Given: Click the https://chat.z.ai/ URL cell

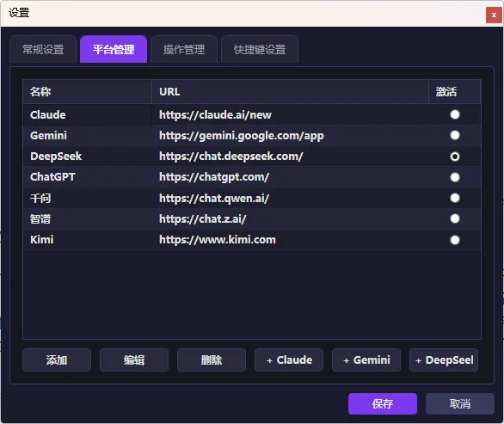Looking at the screenshot, I should coord(290,219).
